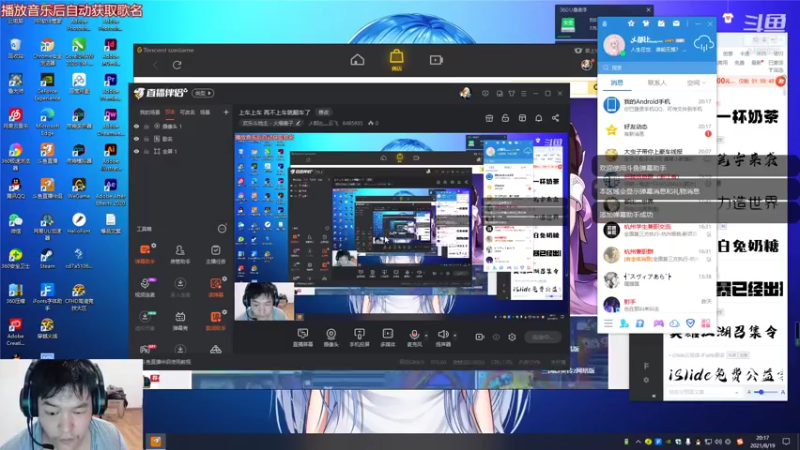Mute the 扬声器 speaker
Image resolution: width=800 pixels, height=450 pixels.
point(443,338)
